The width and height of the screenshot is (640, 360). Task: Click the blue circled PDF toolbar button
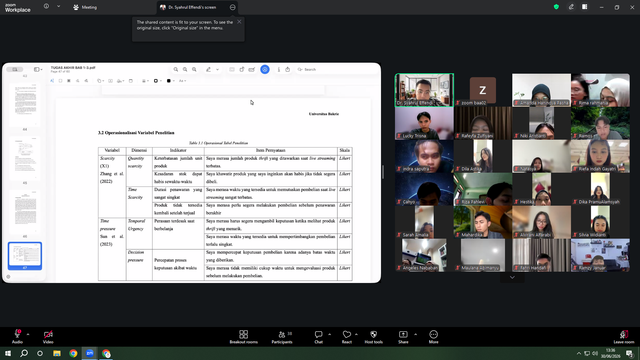pos(265,69)
